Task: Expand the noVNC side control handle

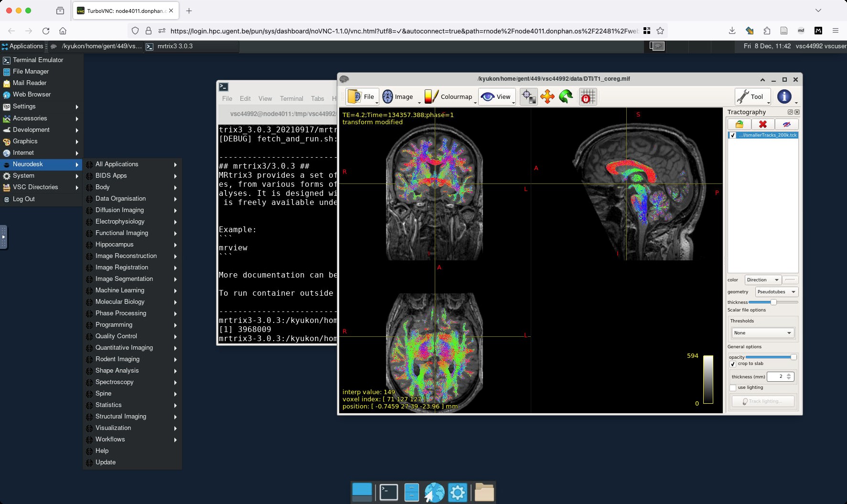Action: click(3, 237)
